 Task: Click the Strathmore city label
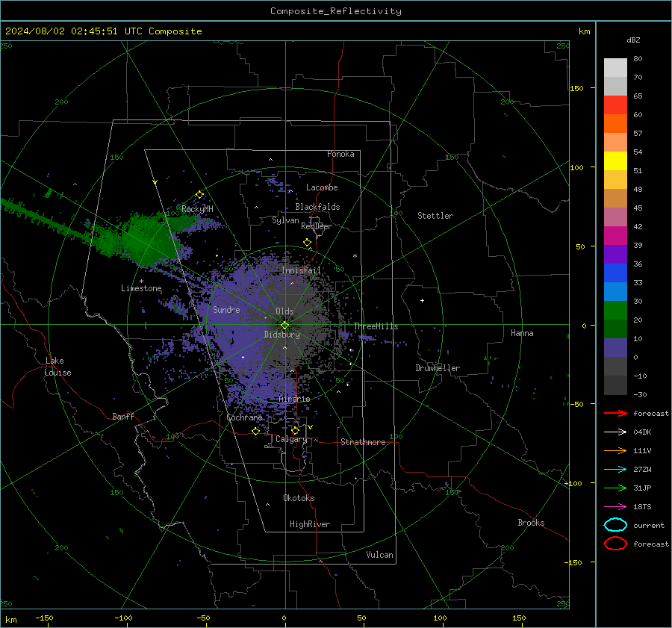(363, 442)
